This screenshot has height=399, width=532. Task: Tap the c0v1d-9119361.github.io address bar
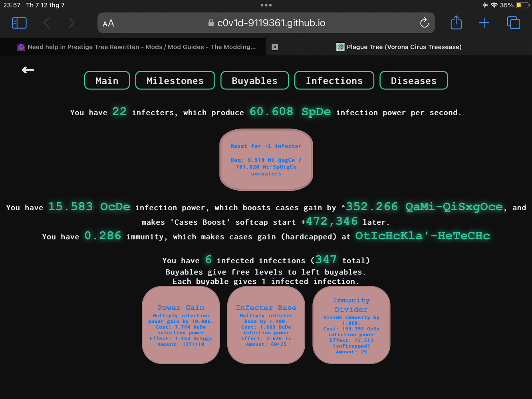pyautogui.click(x=266, y=23)
